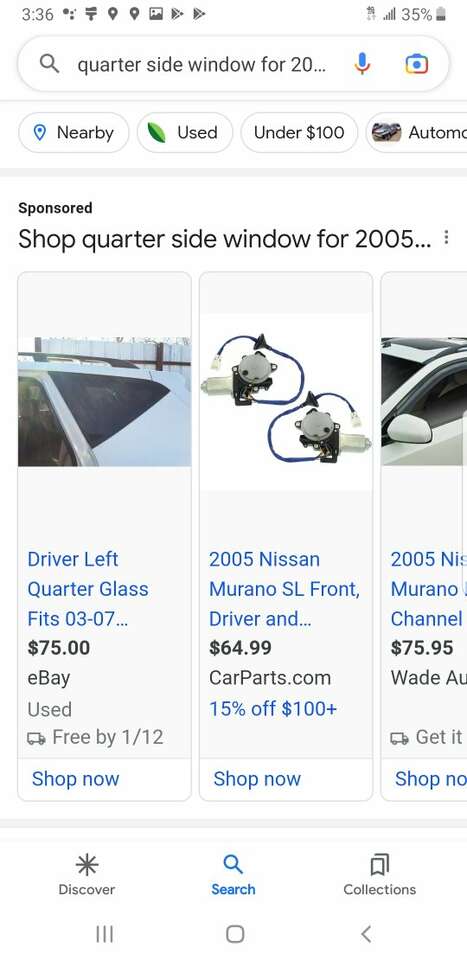Open the Collections bookmark icon
The width and height of the screenshot is (467, 960).
pos(379,864)
